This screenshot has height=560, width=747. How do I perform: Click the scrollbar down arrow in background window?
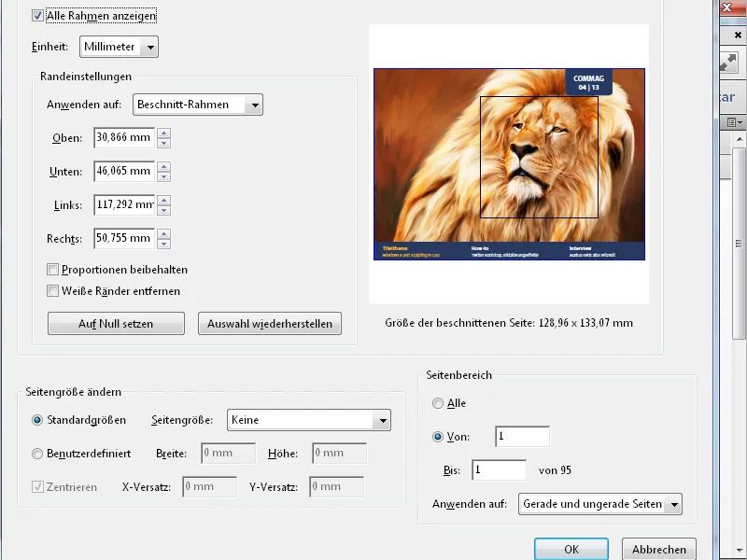coord(740,552)
